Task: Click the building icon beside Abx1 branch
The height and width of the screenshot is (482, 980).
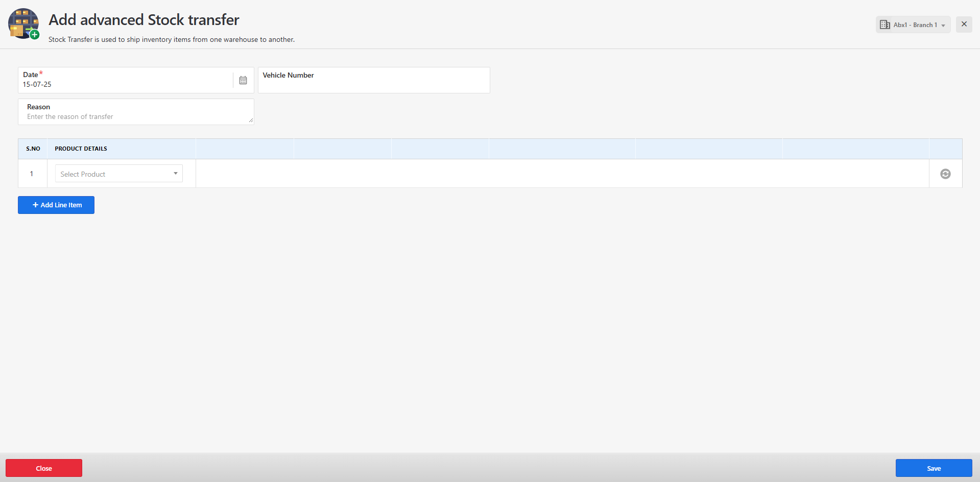Action: [885, 25]
